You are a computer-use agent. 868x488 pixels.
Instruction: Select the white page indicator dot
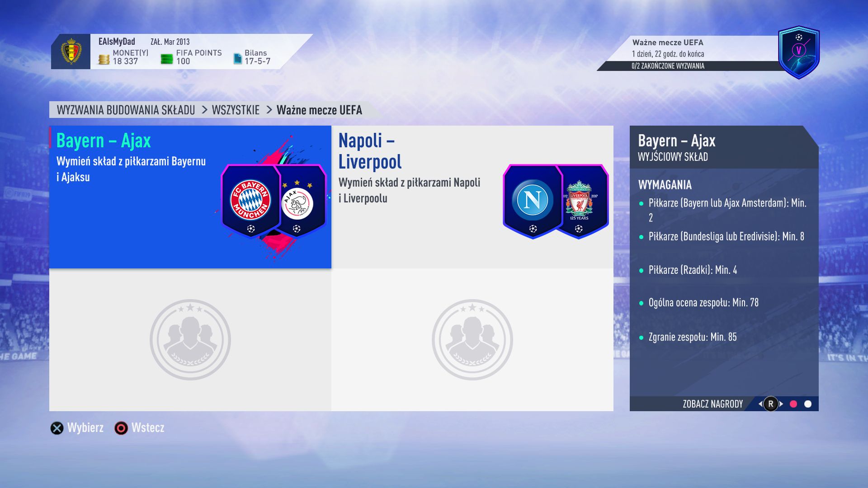tap(808, 404)
